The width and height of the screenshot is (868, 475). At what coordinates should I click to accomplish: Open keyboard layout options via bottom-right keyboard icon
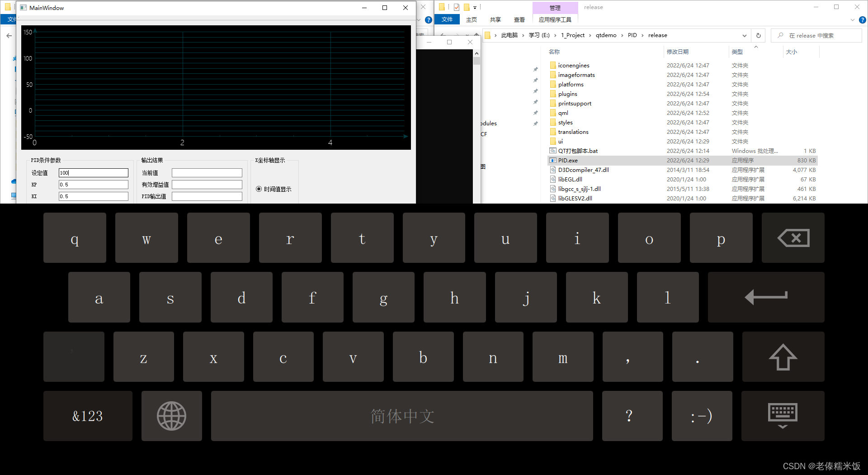(783, 416)
